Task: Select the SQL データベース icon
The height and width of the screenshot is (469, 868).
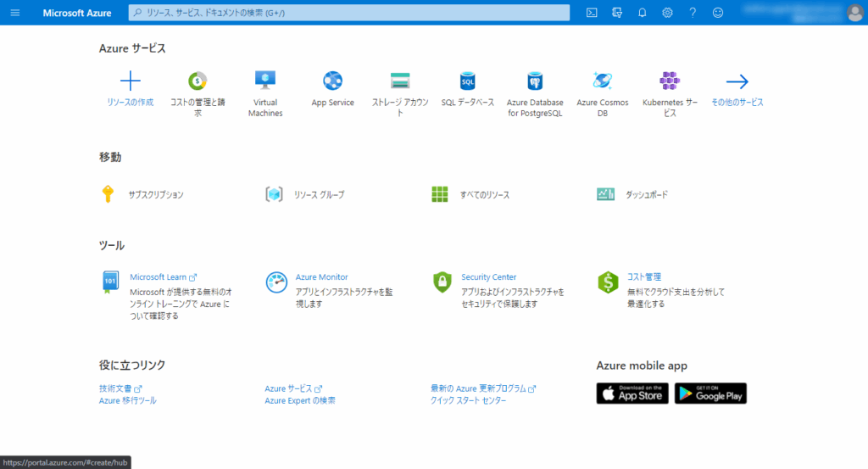Action: tap(467, 81)
